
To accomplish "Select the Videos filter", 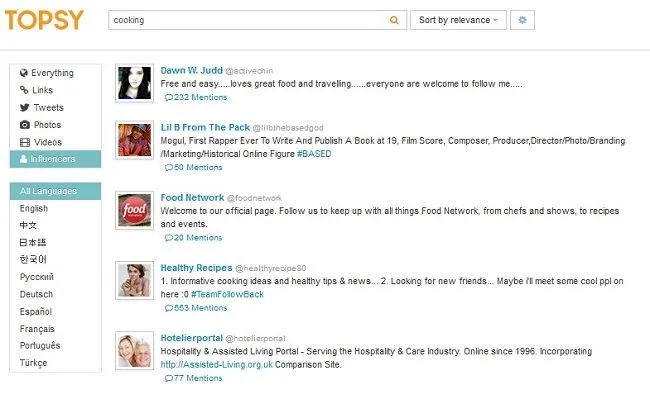I will pos(56,142).
